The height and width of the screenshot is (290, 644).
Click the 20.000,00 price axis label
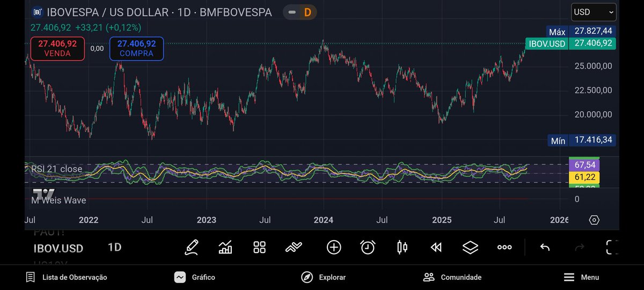593,114
